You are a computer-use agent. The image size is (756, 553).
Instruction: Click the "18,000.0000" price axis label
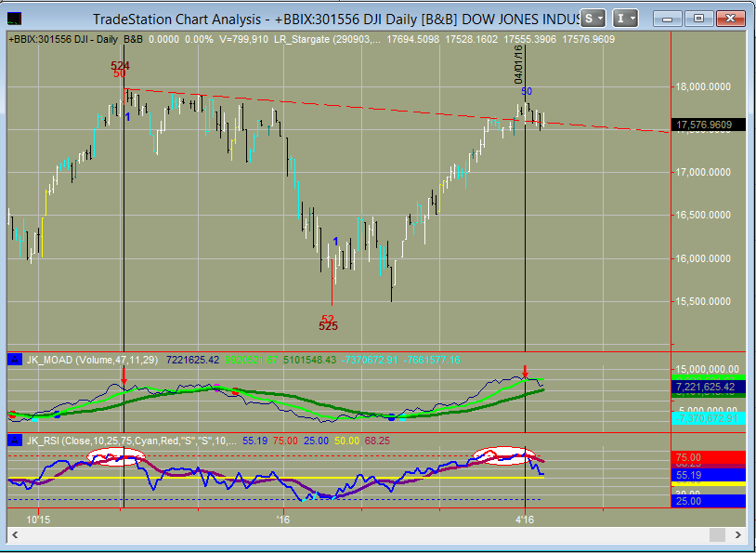pos(703,86)
